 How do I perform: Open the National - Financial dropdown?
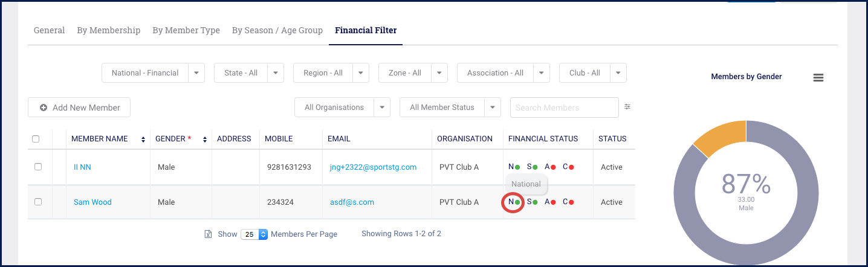coord(196,73)
